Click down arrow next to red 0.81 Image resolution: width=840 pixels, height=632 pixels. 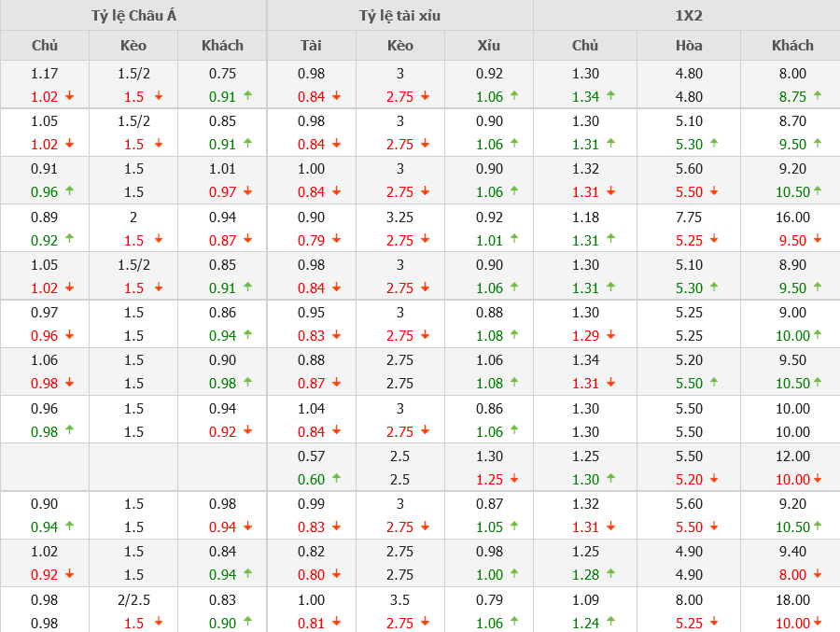pyautogui.click(x=336, y=623)
